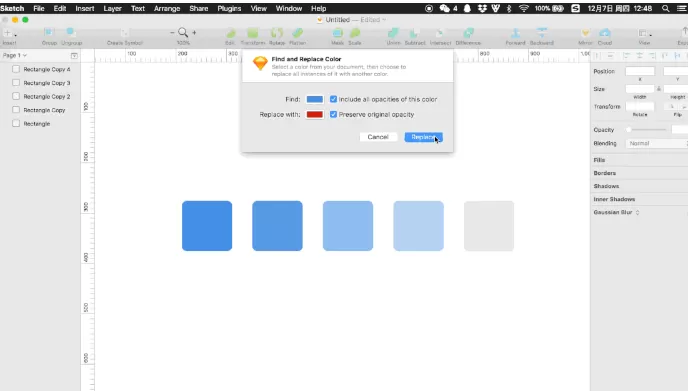
Task: Open the Mirror toolbar icon
Action: tap(585, 33)
